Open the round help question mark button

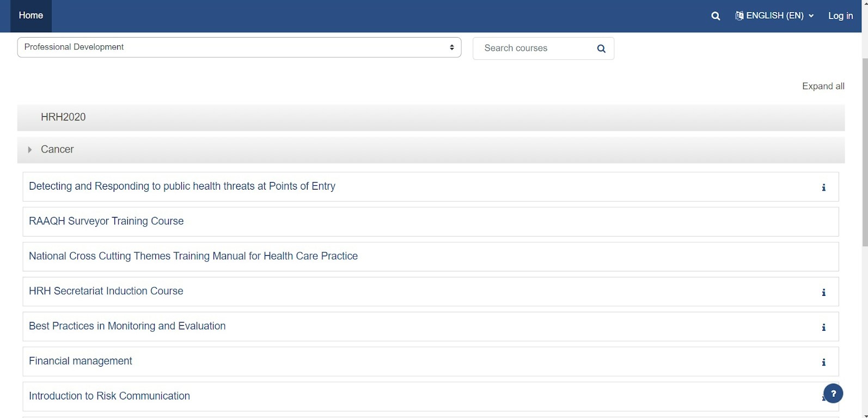click(833, 393)
